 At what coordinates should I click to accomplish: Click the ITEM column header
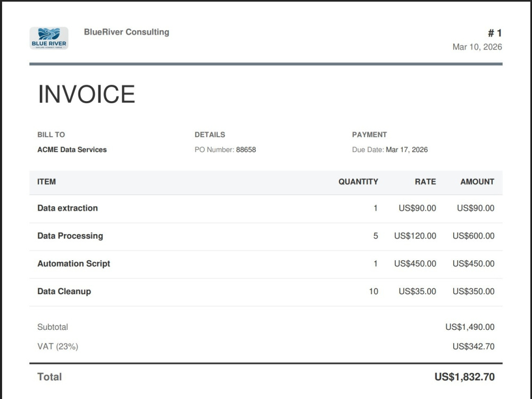coord(46,181)
